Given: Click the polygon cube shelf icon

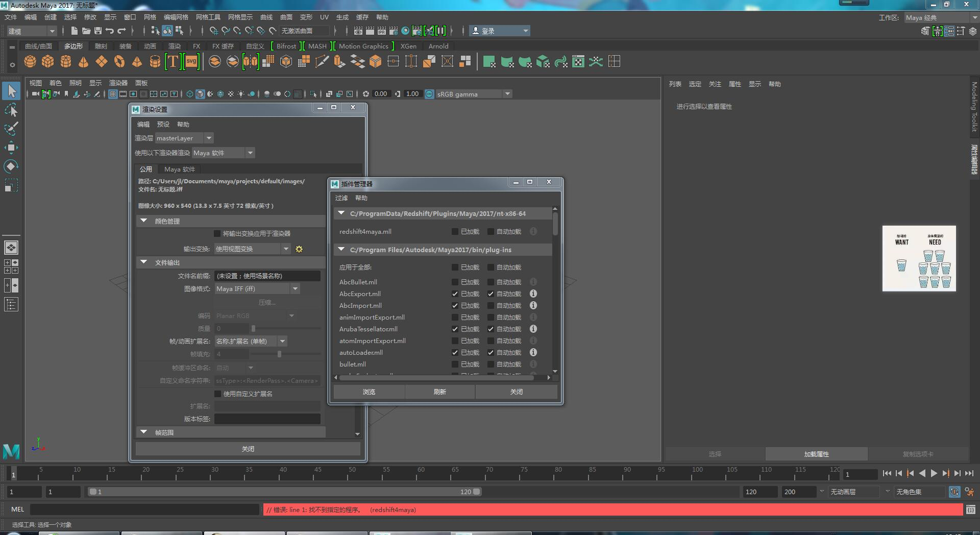Looking at the screenshot, I should pyautogui.click(x=48, y=62).
